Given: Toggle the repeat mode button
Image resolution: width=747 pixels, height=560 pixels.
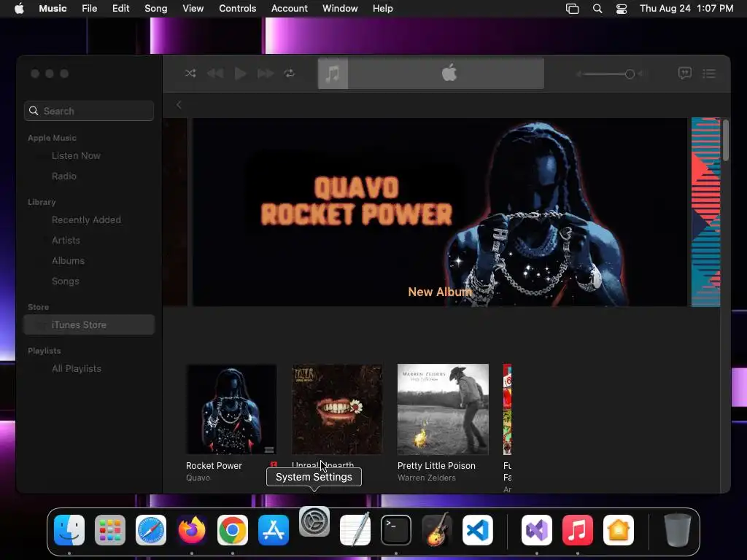Looking at the screenshot, I should [289, 74].
